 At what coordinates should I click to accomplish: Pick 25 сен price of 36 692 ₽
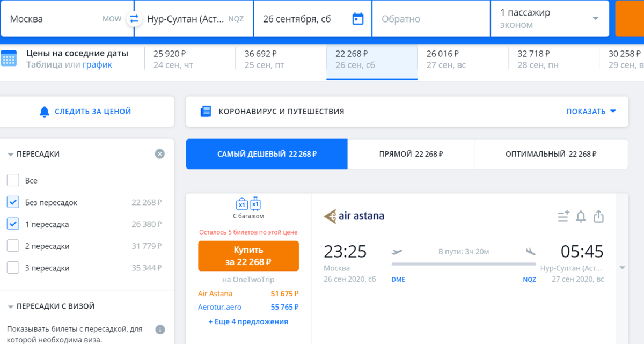(281, 59)
